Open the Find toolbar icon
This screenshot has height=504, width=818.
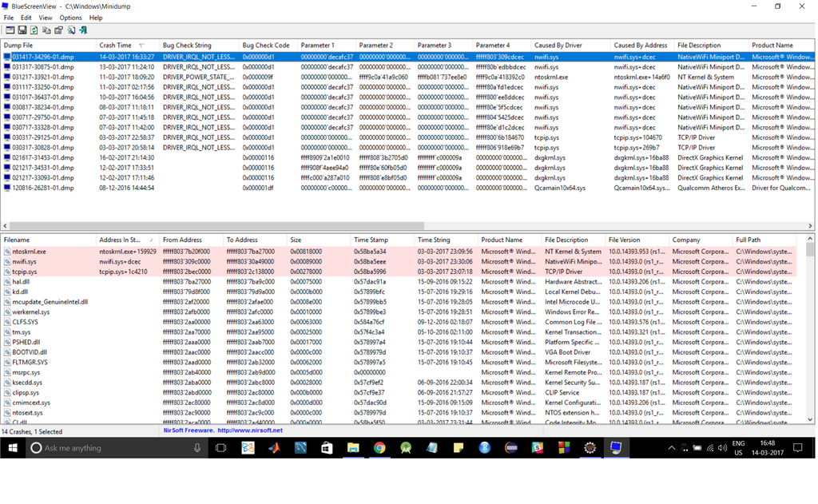(x=71, y=30)
